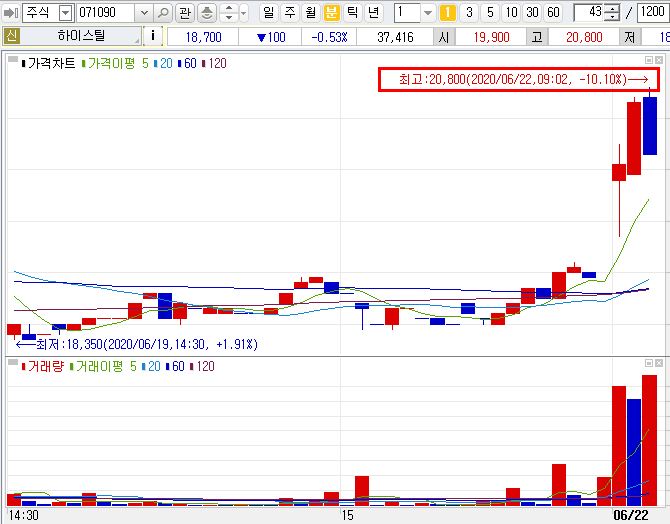The width and height of the screenshot is (670, 524).
Task: Switch to 년 yearly chart period
Action: (373, 13)
